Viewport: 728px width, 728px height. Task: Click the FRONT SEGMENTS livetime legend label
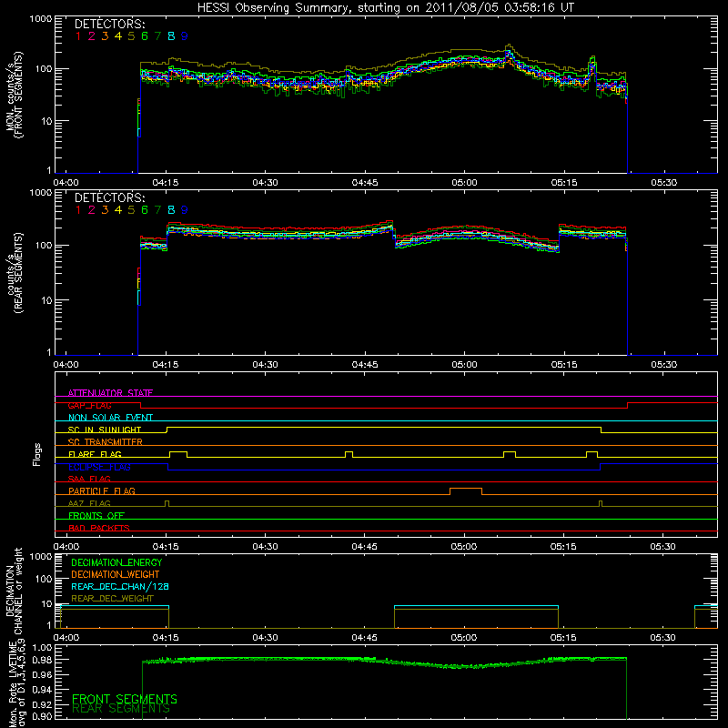click(125, 699)
